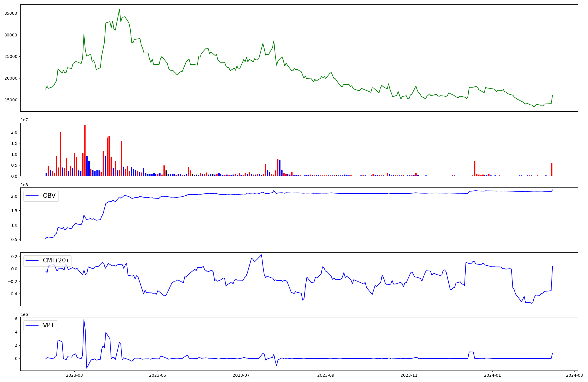The image size is (588, 382).
Task: Click the VPT legend entry
Action: pyautogui.click(x=49, y=326)
